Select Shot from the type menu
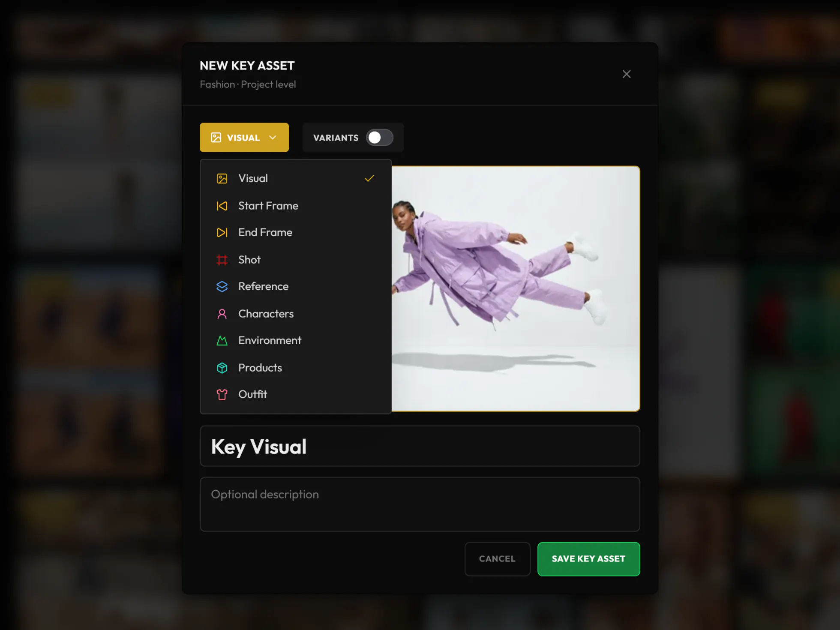This screenshot has width=840, height=630. tap(296, 260)
